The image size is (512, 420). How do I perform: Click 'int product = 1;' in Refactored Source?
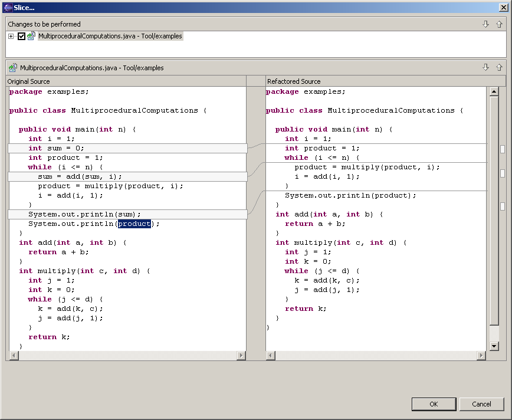[x=322, y=148]
